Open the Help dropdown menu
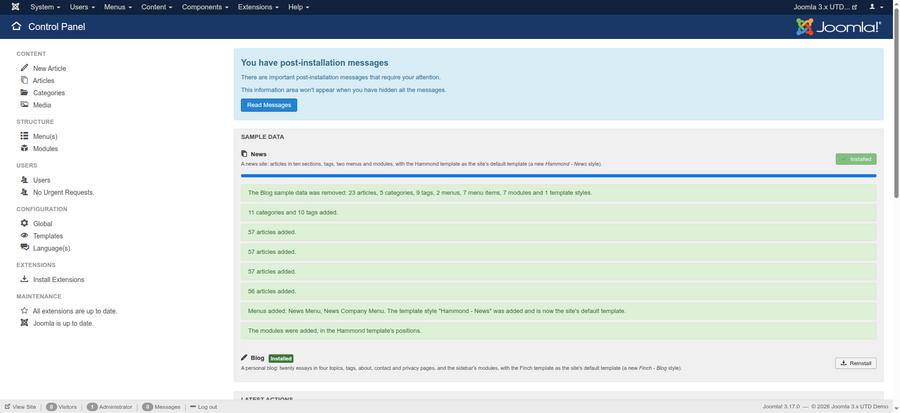This screenshot has height=413, width=900. 298,7
